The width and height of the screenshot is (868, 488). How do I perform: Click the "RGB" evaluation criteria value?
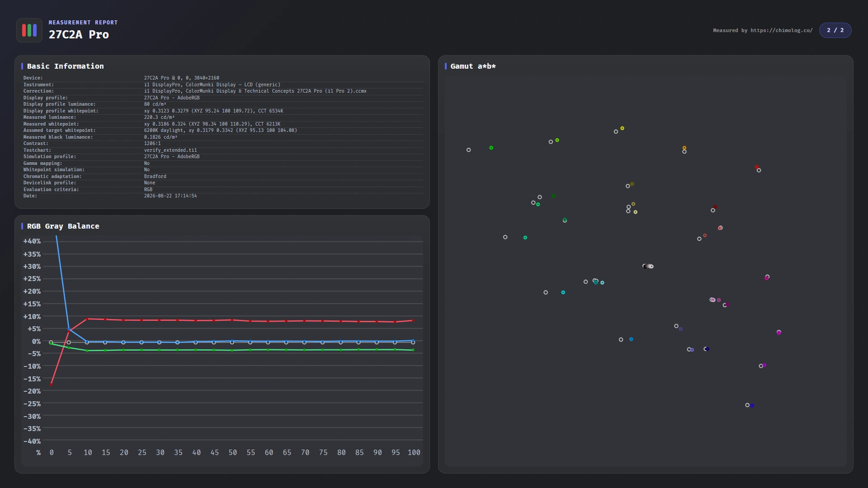(148, 190)
